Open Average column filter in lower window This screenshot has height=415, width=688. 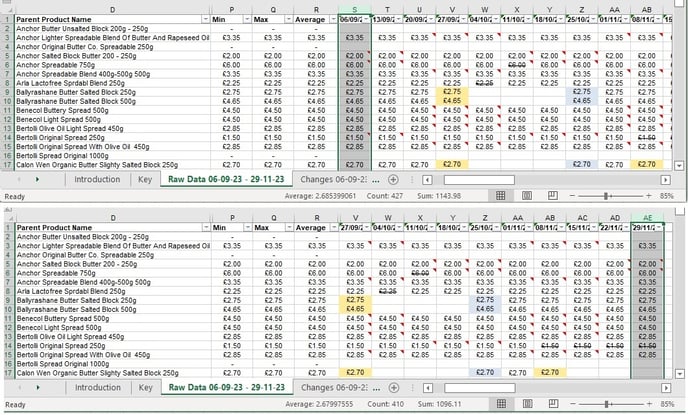(x=334, y=228)
